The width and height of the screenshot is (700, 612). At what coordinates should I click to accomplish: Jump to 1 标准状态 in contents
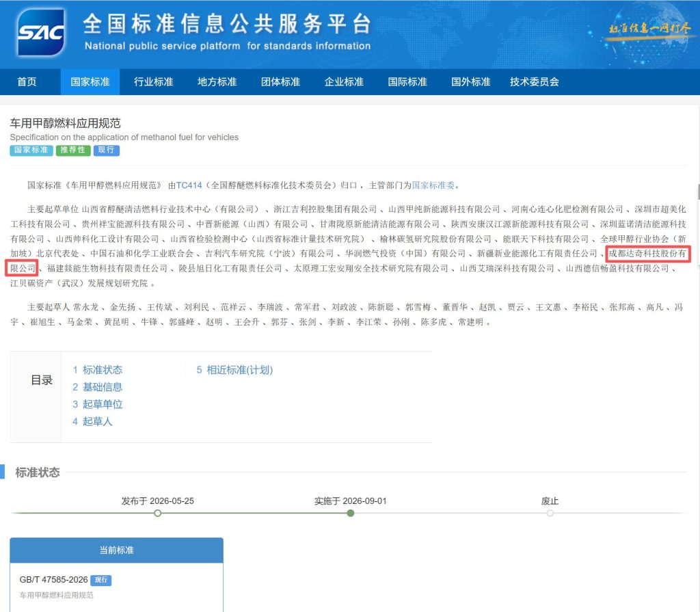click(x=97, y=370)
